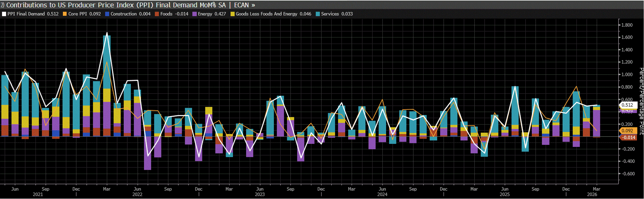Click the Mar 2026 label on time axis

click(596, 189)
